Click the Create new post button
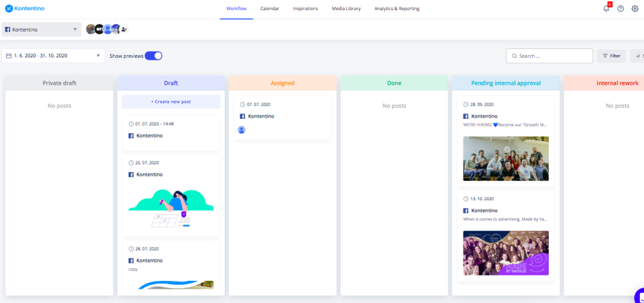Screen dimensions: 644x303 171,101
